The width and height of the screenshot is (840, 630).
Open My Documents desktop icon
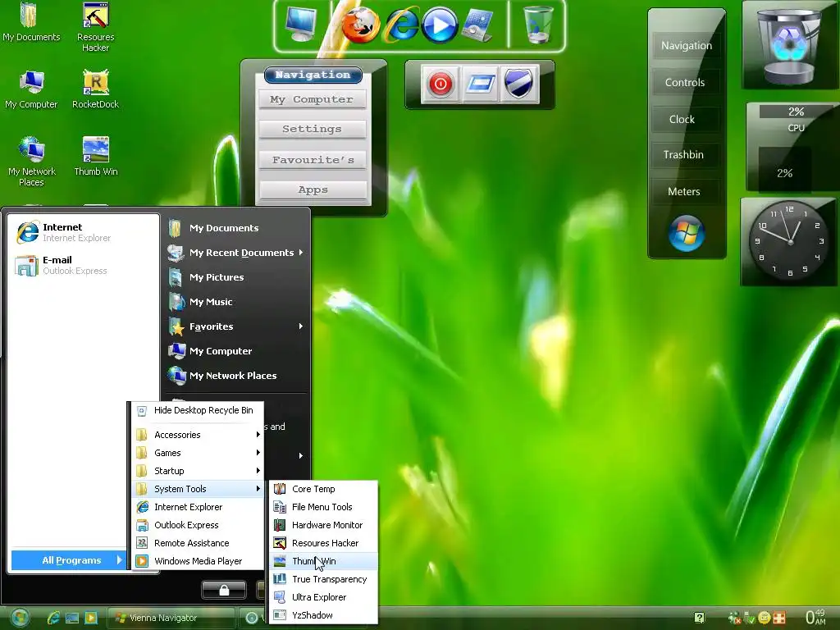30,22
